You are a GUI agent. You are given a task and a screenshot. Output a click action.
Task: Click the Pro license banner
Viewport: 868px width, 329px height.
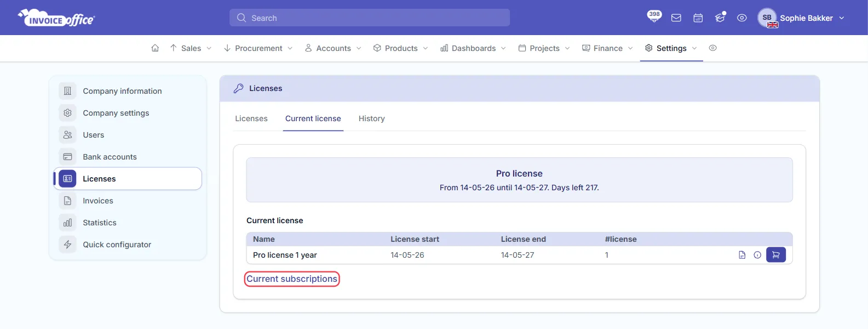(519, 180)
